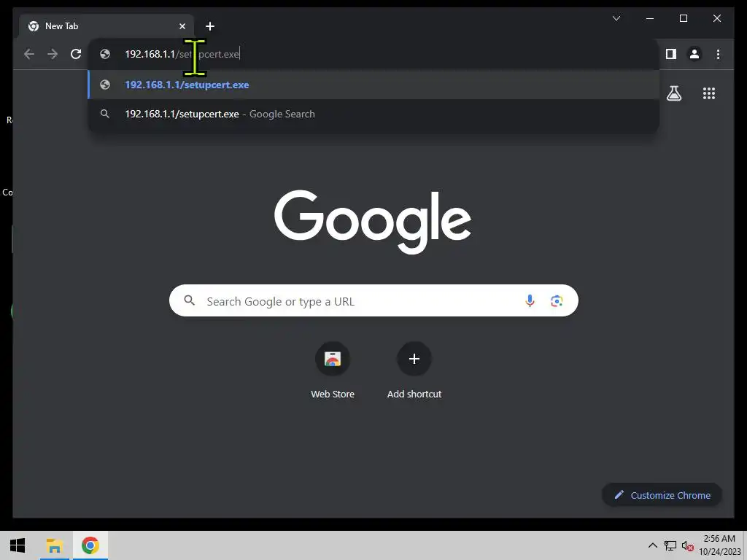747x560 pixels.
Task: Choose the Google Search suggestion for setupcert.exe
Action: point(373,114)
